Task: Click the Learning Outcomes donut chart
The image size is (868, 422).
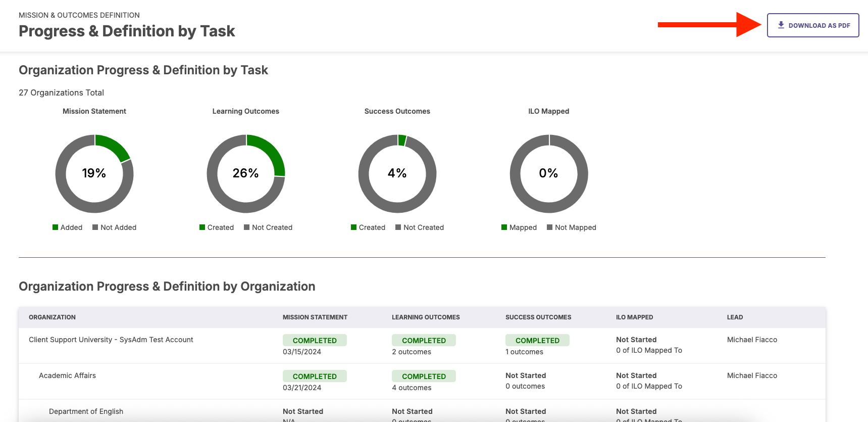Action: click(x=246, y=173)
